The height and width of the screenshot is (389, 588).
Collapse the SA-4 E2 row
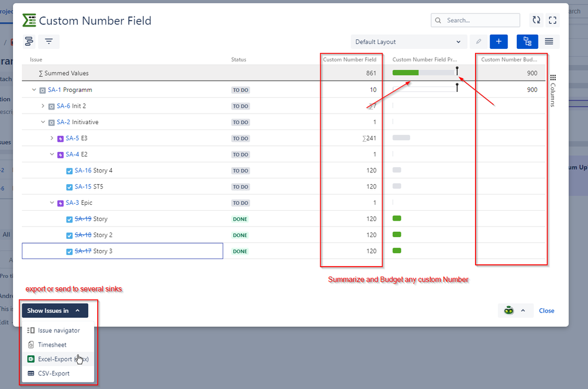(x=52, y=154)
